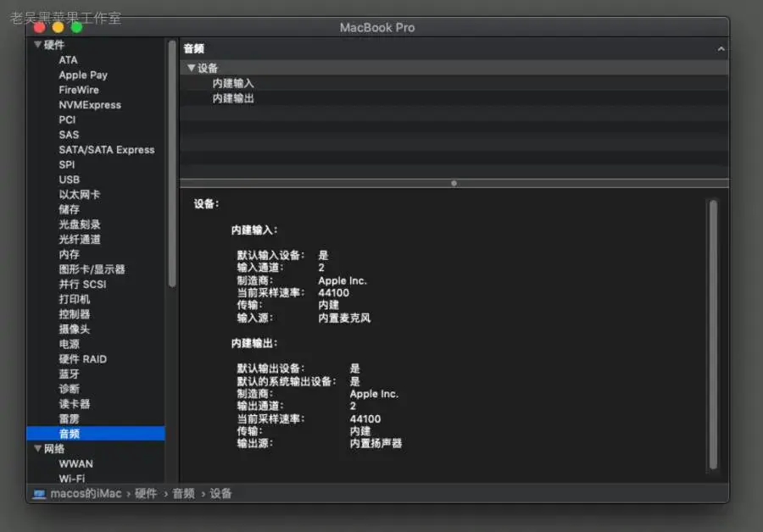763x532 pixels.
Task: Click the 内置扬声器 output source value
Action: pyautogui.click(x=376, y=444)
